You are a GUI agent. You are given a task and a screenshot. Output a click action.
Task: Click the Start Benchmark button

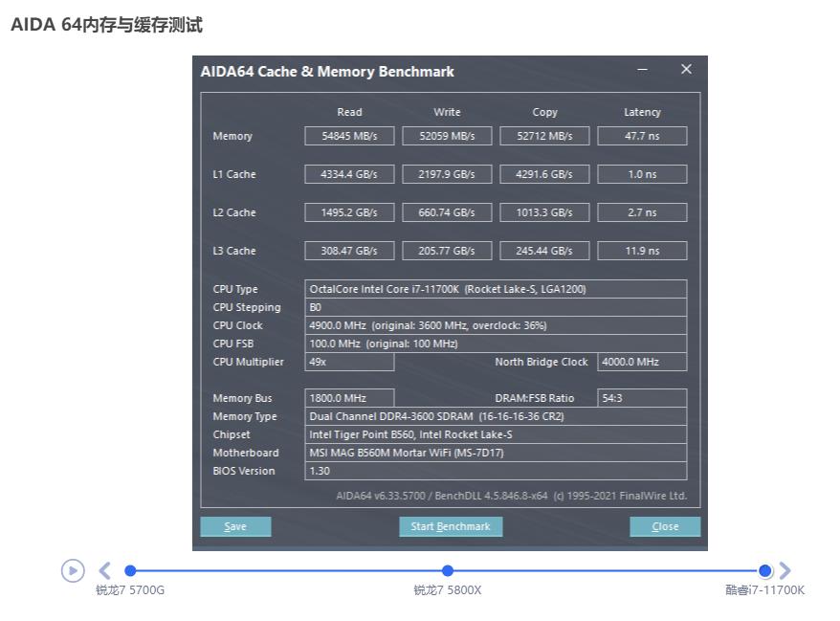[450, 526]
